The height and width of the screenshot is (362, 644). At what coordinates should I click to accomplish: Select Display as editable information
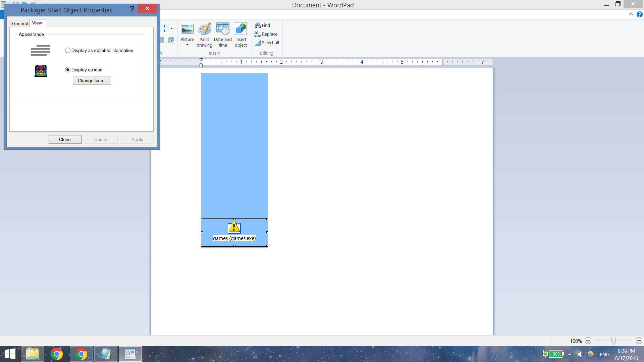68,50
